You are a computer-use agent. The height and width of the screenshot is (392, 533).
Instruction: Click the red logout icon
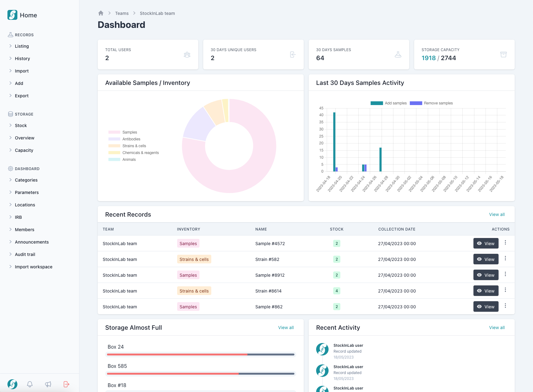click(66, 384)
